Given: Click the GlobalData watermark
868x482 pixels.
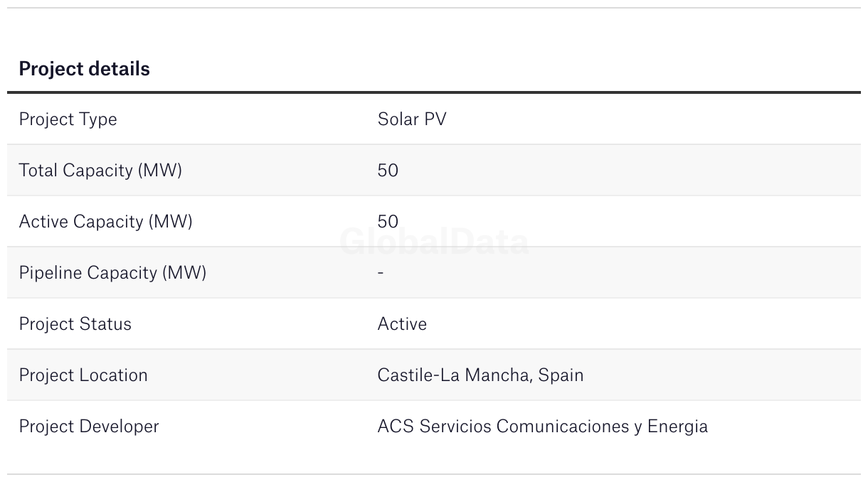Looking at the screenshot, I should [x=434, y=242].
